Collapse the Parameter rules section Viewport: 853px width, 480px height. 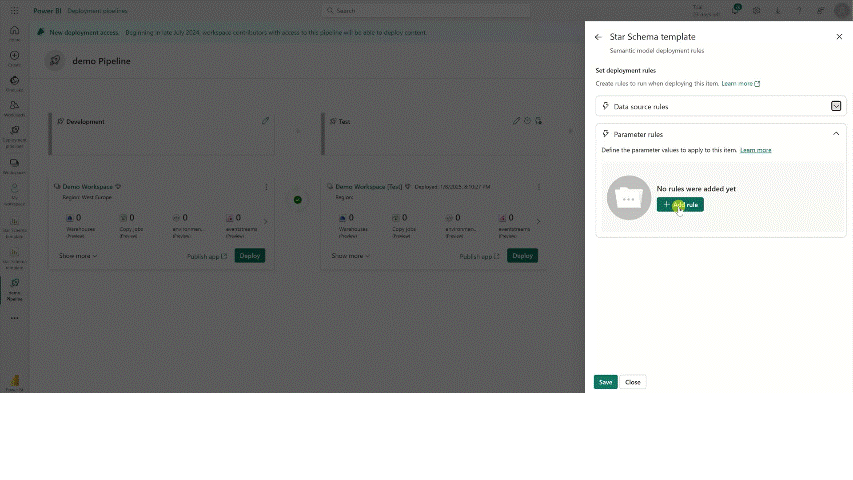pyautogui.click(x=836, y=134)
